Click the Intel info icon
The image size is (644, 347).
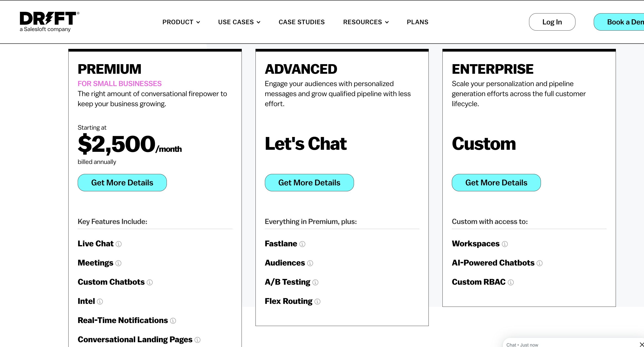[100, 302]
